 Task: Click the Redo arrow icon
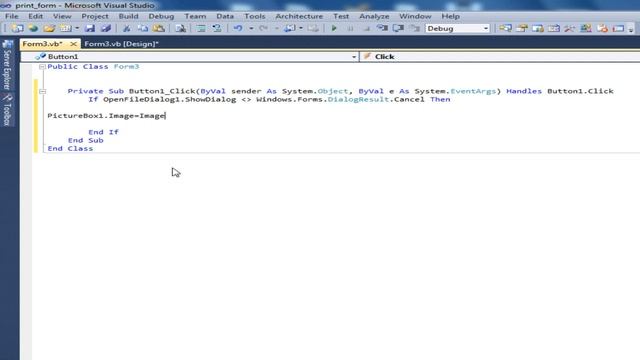point(264,29)
